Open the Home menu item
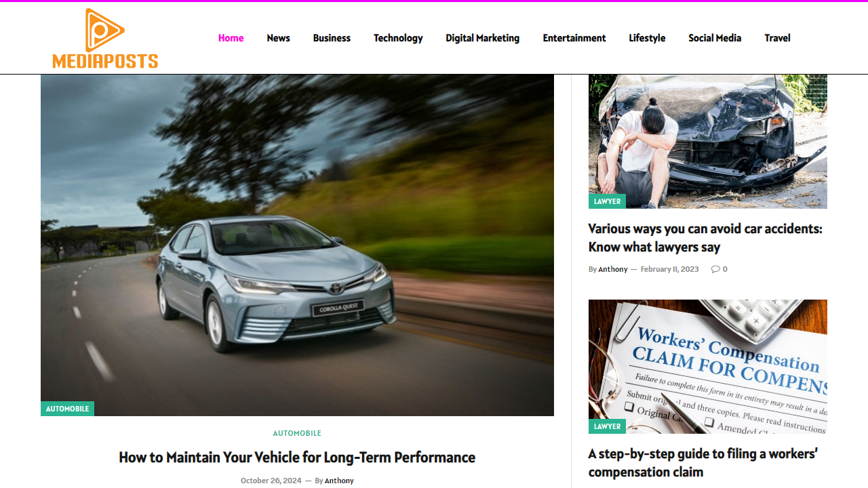The image size is (868, 488). click(231, 38)
